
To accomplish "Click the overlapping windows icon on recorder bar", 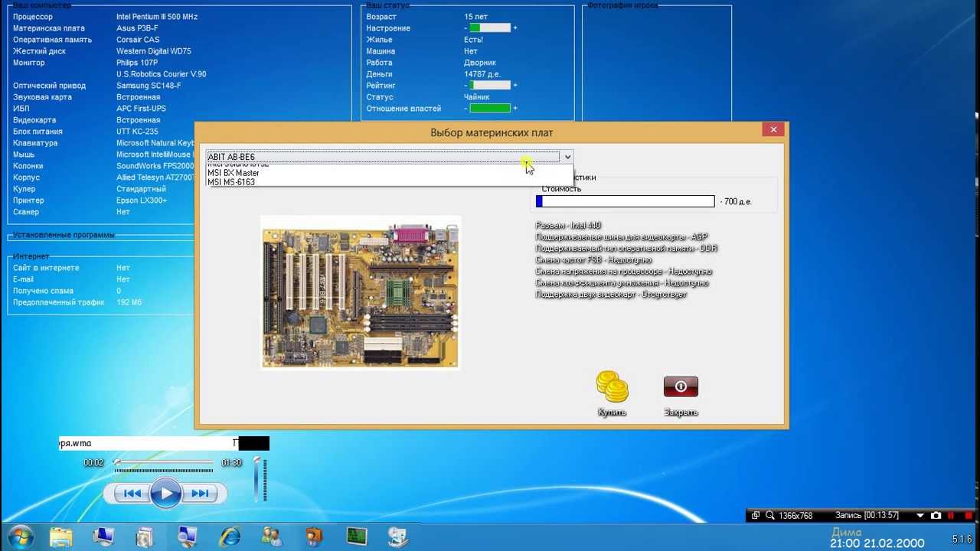I will (755, 516).
